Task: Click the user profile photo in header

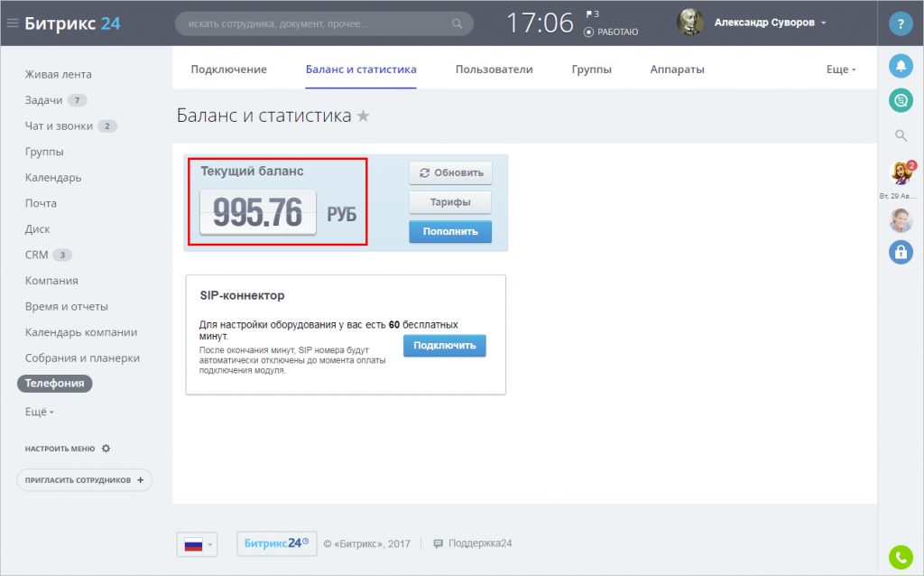Action: [690, 23]
